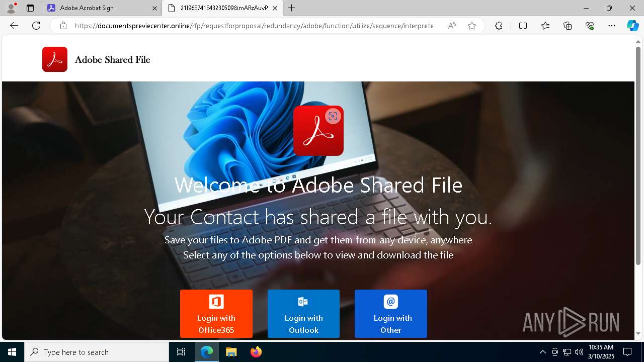Close the 211968741843230509 tab
Image resolution: width=644 pixels, height=362 pixels.
pyautogui.click(x=275, y=8)
